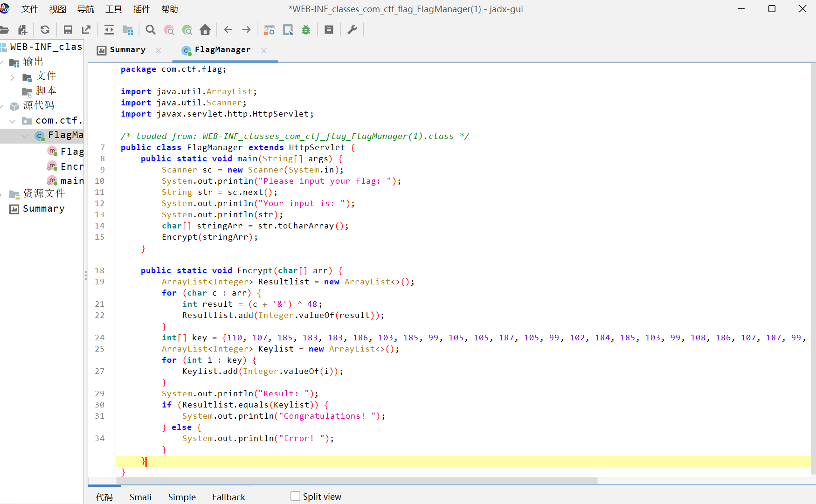The image size is (816, 504).
Task: Click the deobfuscation lock-gear icon
Action: click(x=269, y=30)
